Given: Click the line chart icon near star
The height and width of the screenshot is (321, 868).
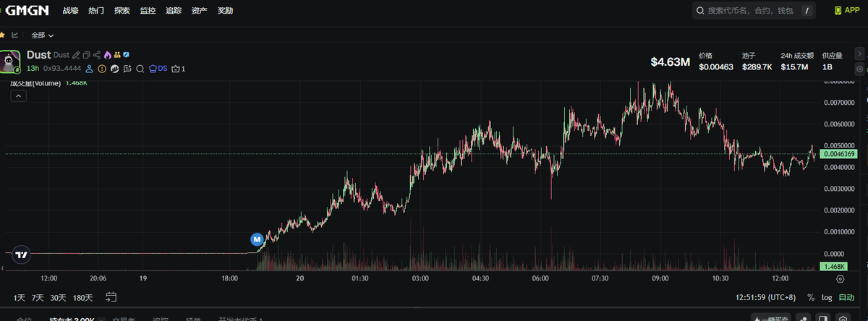Looking at the screenshot, I should click(14, 35).
